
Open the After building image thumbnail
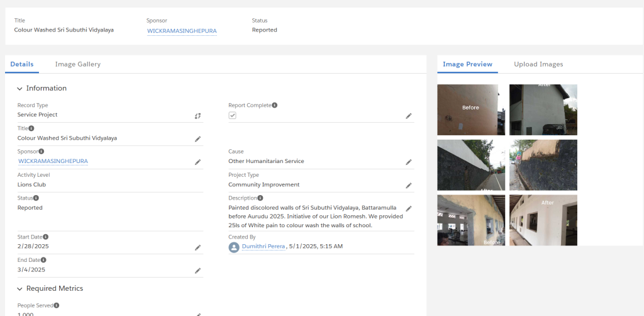click(x=543, y=110)
